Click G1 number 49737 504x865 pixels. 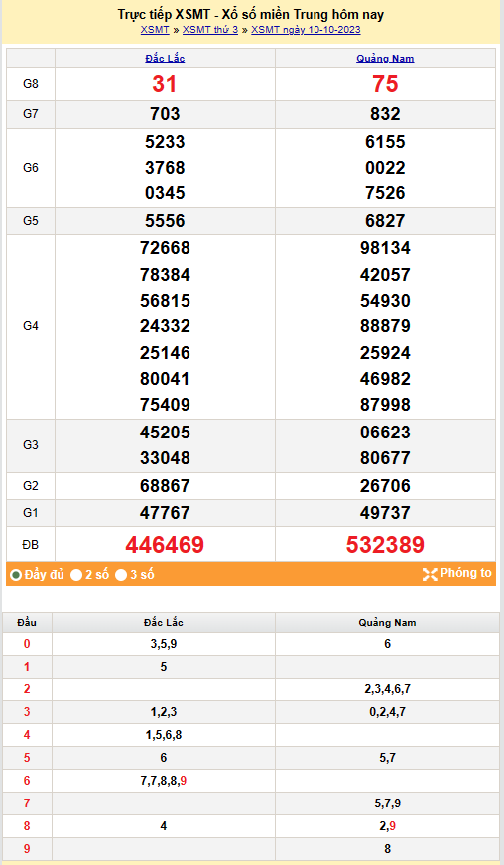click(385, 513)
